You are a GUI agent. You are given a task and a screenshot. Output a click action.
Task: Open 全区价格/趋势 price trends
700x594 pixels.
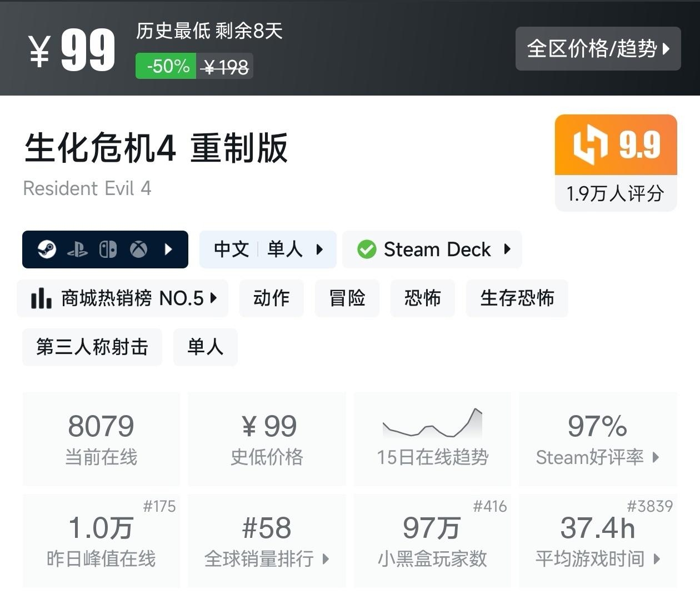tap(598, 48)
